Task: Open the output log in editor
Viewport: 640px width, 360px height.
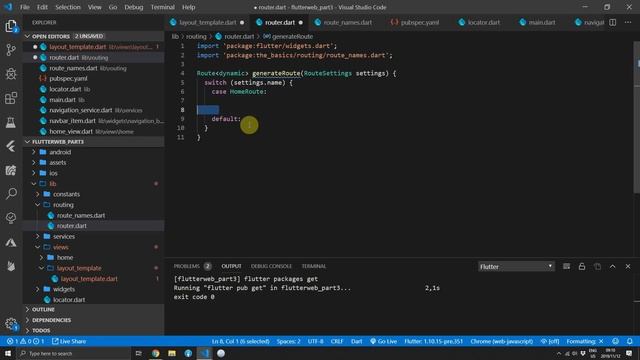Action: pyautogui.click(x=598, y=267)
